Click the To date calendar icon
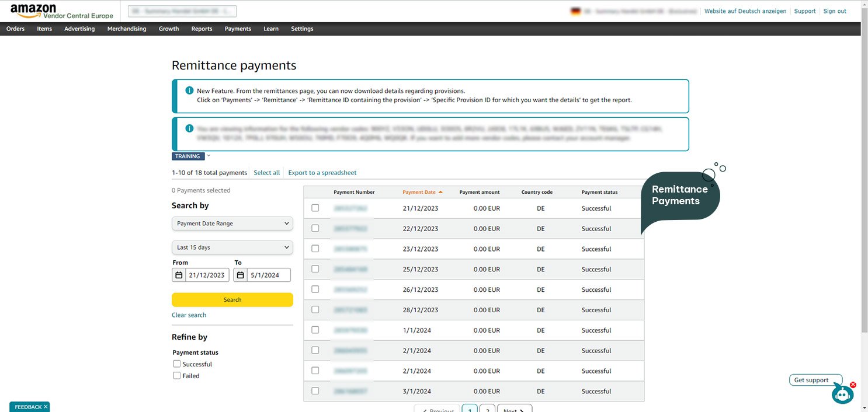Image resolution: width=868 pixels, height=412 pixels. [x=240, y=275]
